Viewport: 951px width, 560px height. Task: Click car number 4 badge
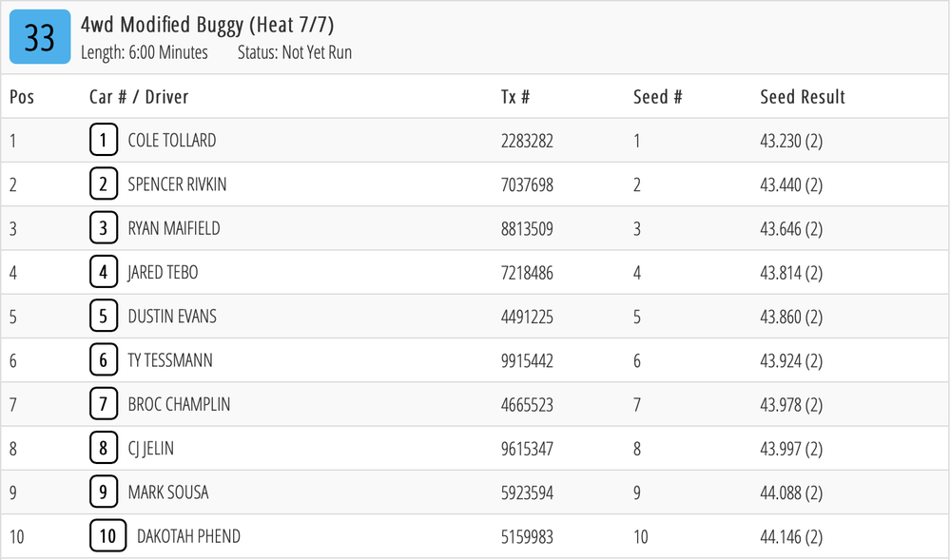(104, 273)
